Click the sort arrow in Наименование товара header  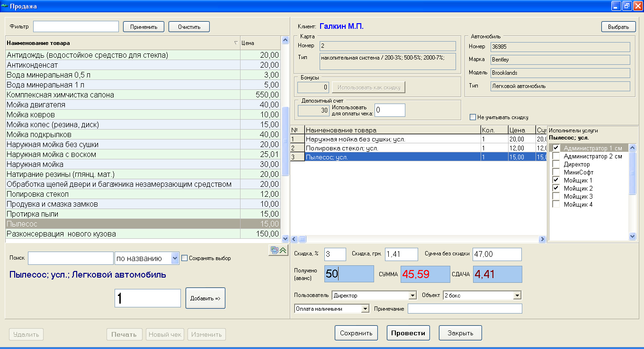(236, 43)
